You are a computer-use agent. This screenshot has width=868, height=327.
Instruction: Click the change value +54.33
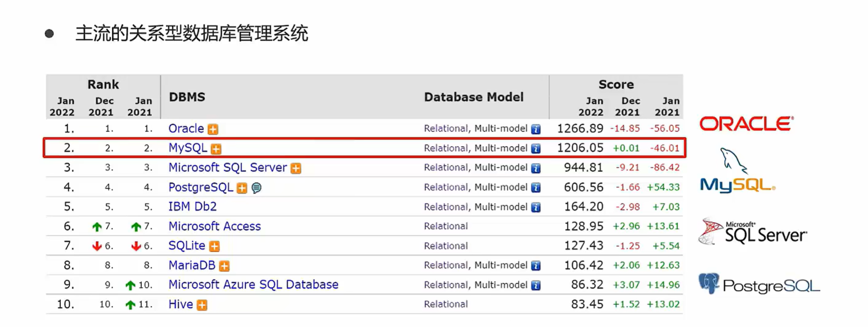point(663,187)
